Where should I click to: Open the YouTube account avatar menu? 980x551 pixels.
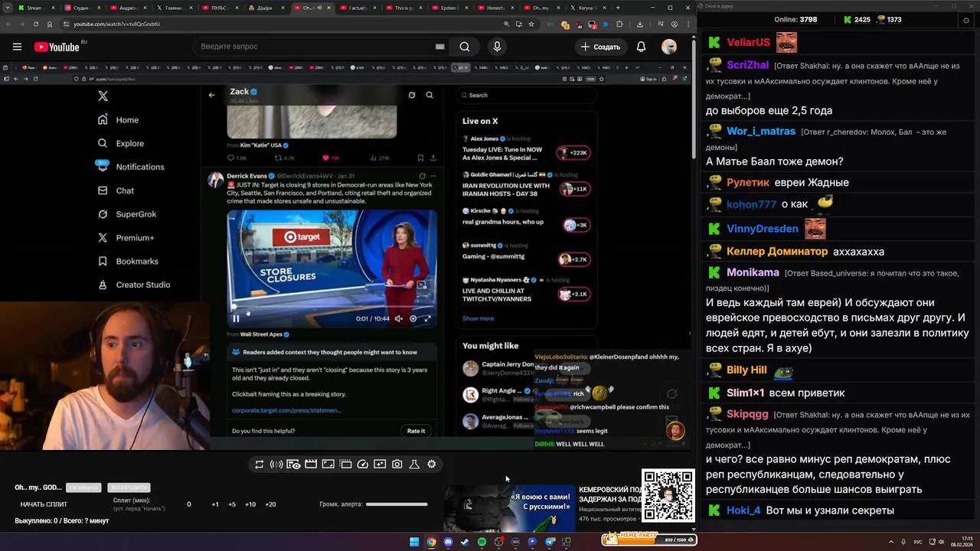(x=669, y=47)
